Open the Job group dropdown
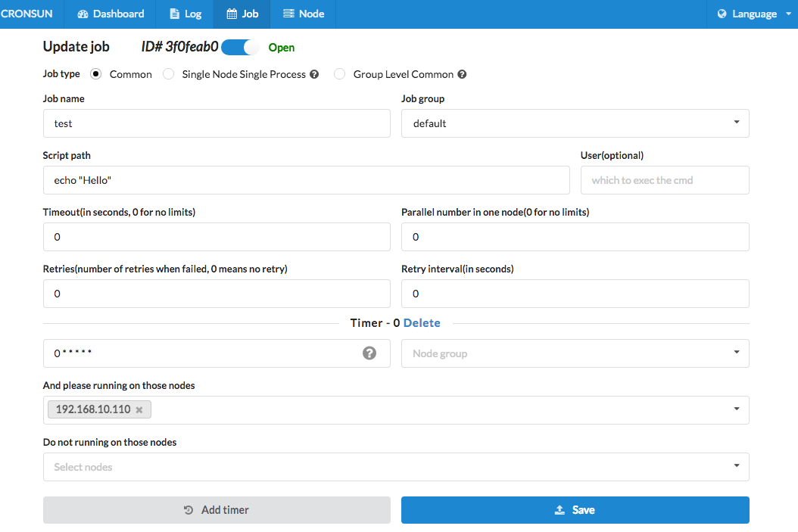The image size is (798, 532). [575, 123]
